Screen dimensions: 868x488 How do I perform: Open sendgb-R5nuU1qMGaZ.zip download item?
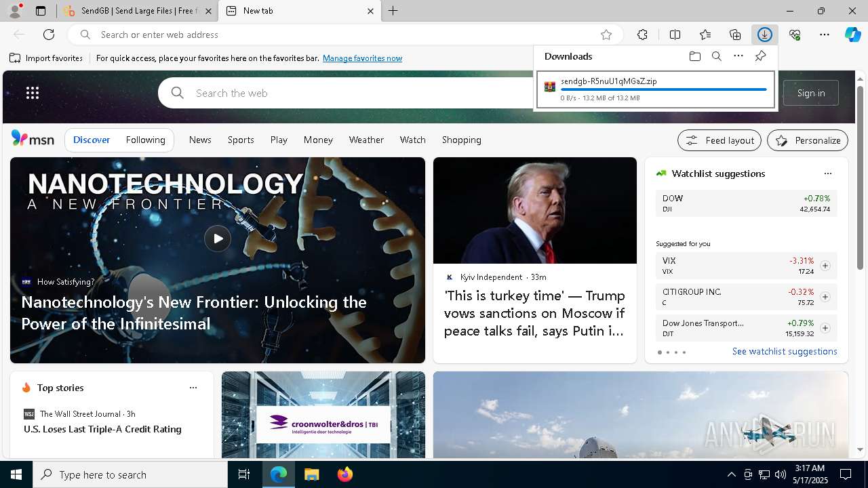pyautogui.click(x=656, y=89)
